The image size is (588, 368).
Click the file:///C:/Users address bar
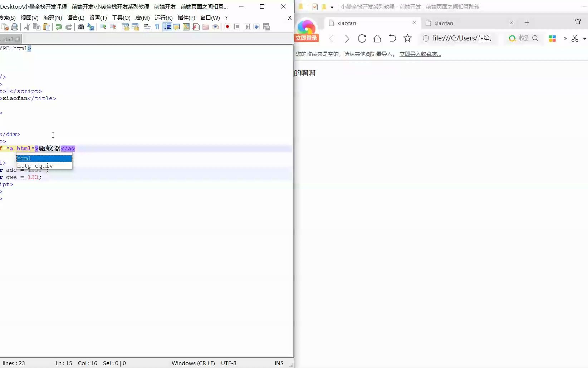click(x=459, y=38)
